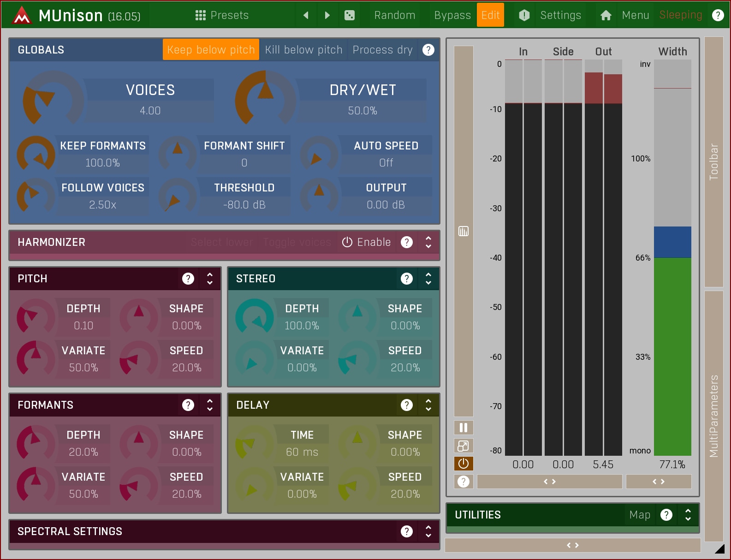Open the vertical Toolbar tab
Screen dimensions: 731x560
coord(714,162)
